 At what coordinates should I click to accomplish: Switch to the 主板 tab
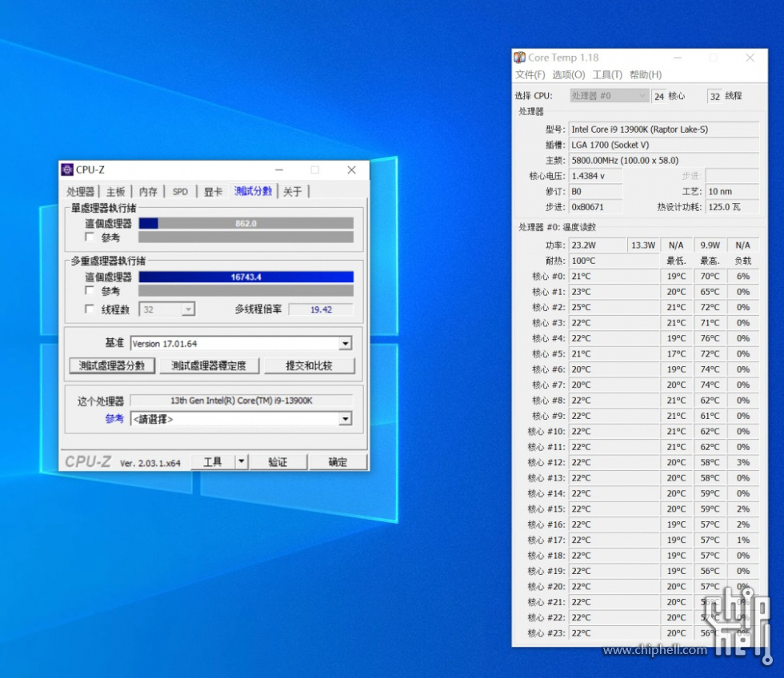(115, 191)
